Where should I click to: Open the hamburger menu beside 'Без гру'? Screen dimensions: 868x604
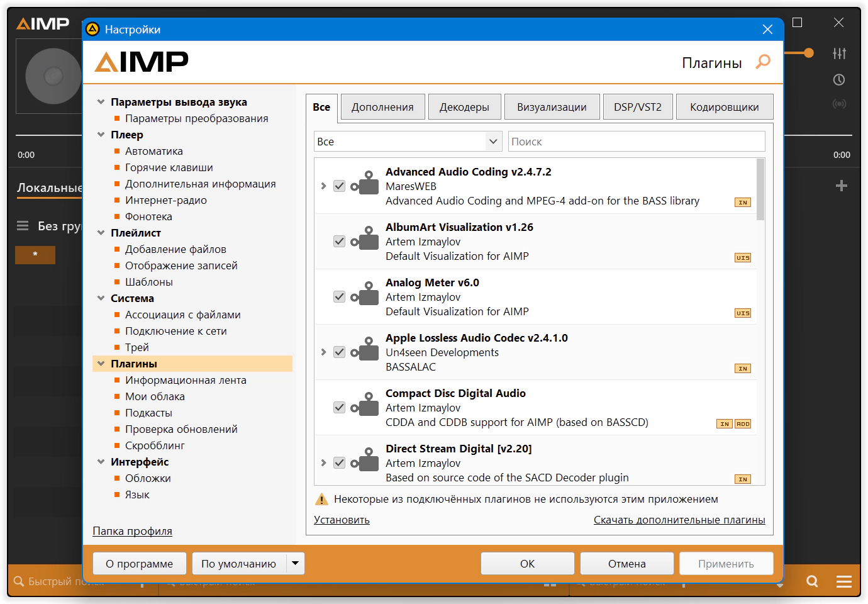click(x=23, y=226)
